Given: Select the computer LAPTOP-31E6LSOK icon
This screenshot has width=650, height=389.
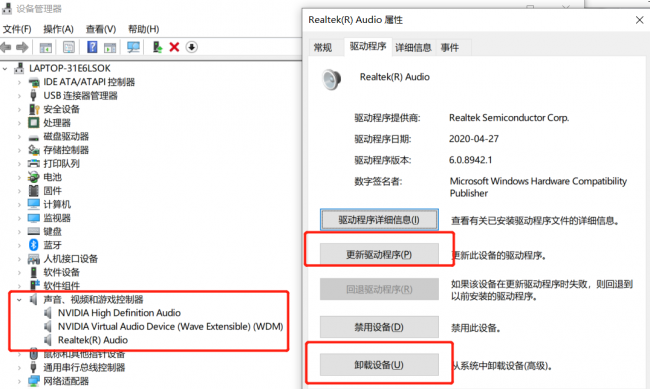Looking at the screenshot, I should [19, 68].
